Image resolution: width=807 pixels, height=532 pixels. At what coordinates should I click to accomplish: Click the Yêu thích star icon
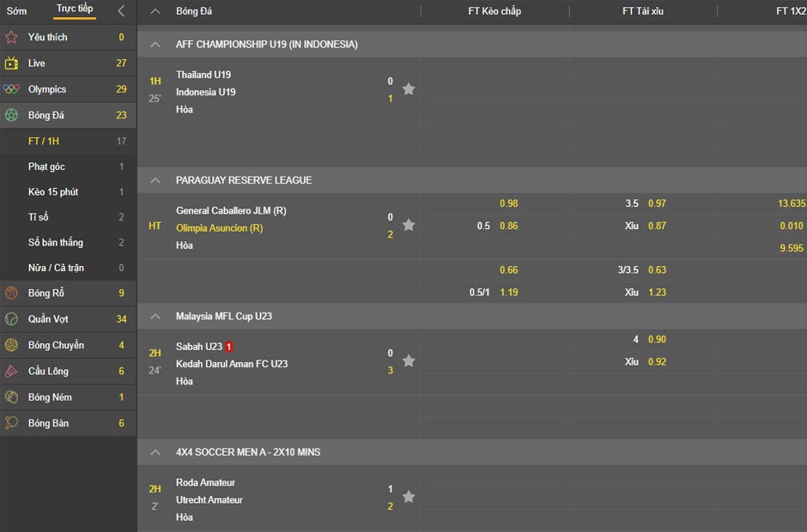pyautogui.click(x=12, y=37)
